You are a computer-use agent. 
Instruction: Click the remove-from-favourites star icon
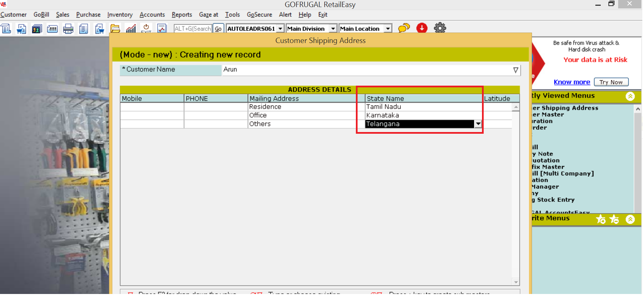pyautogui.click(x=614, y=219)
